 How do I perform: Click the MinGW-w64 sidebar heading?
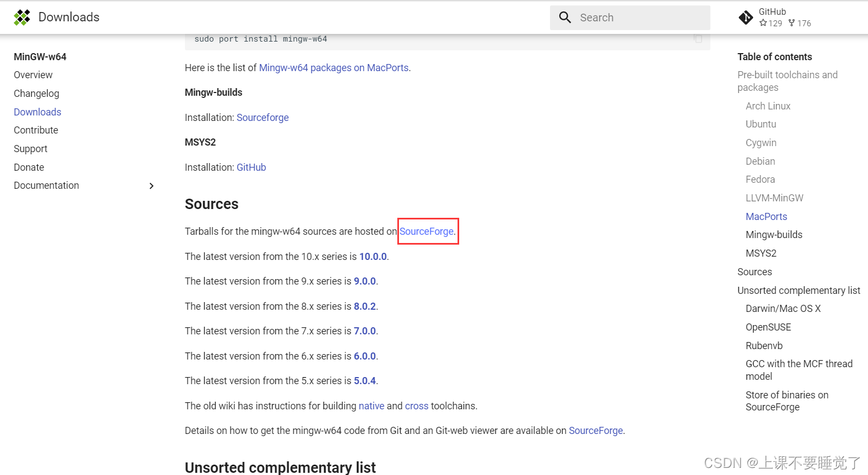(x=40, y=57)
